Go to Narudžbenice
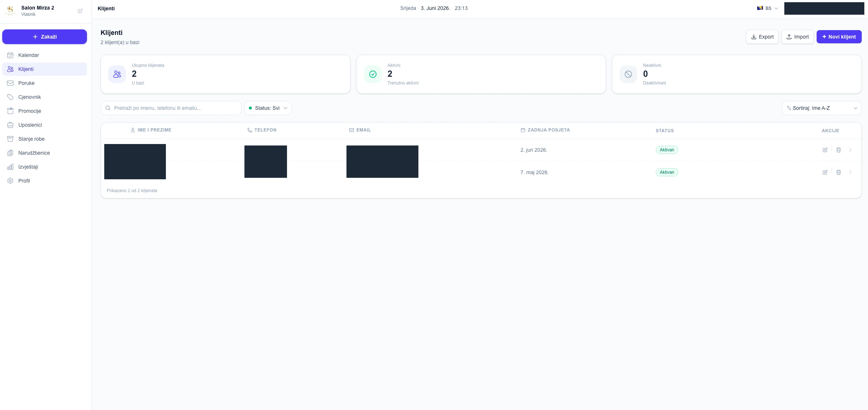Viewport: 868px width, 410px height. click(x=44, y=153)
